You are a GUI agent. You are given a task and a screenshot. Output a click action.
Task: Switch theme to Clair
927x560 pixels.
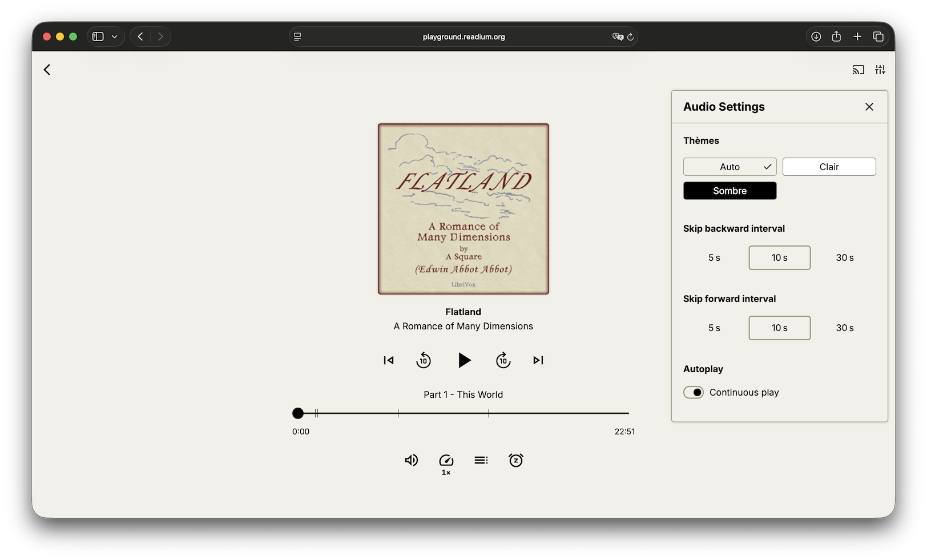pyautogui.click(x=829, y=166)
